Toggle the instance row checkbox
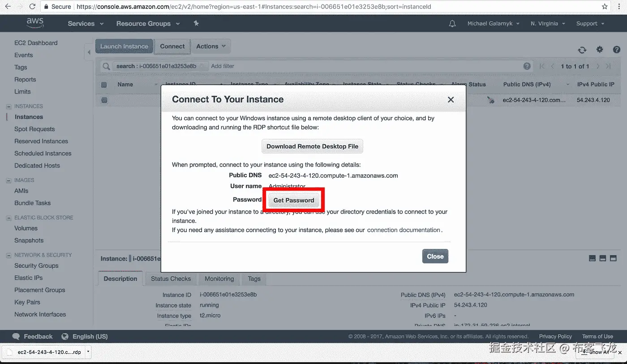Image resolution: width=627 pixels, height=364 pixels. (x=104, y=100)
